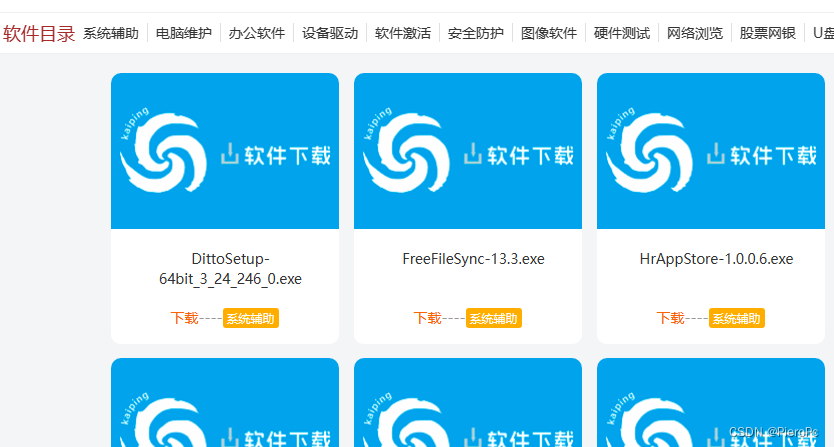Click the FreeFileSync-13.3.exe card thumbnail
834x447 pixels.
point(468,151)
